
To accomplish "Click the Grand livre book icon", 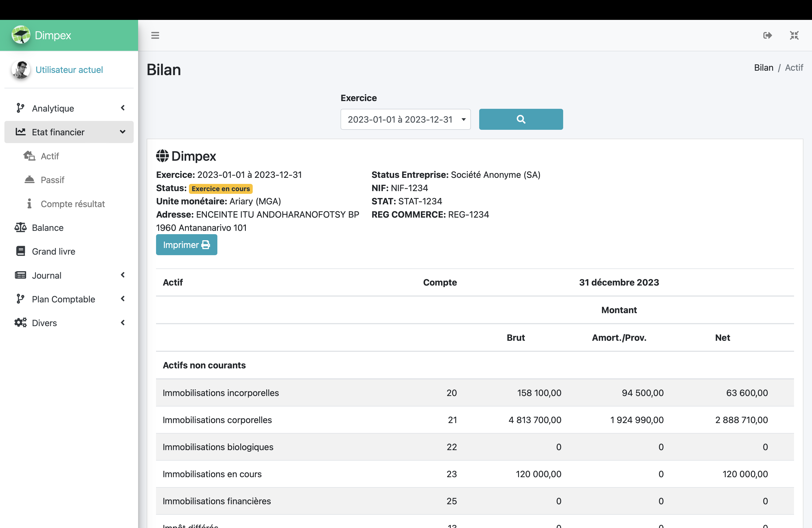I will tap(20, 251).
